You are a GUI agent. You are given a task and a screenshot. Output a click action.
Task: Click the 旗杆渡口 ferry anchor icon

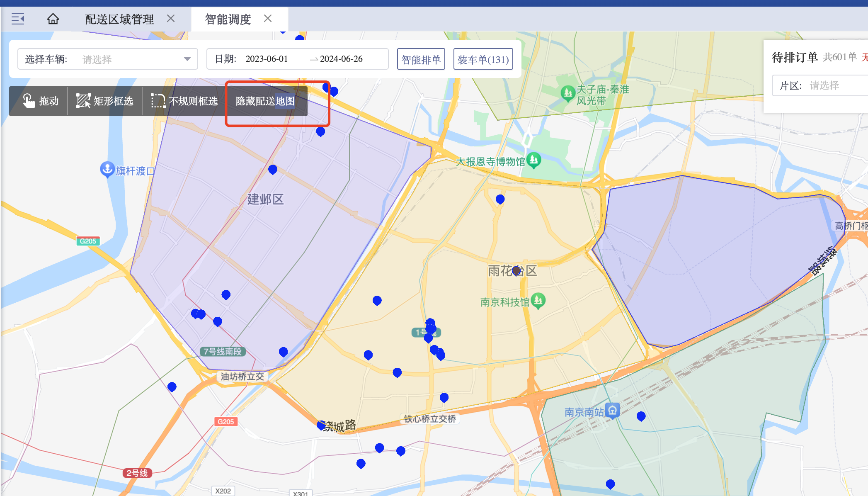pyautogui.click(x=107, y=169)
